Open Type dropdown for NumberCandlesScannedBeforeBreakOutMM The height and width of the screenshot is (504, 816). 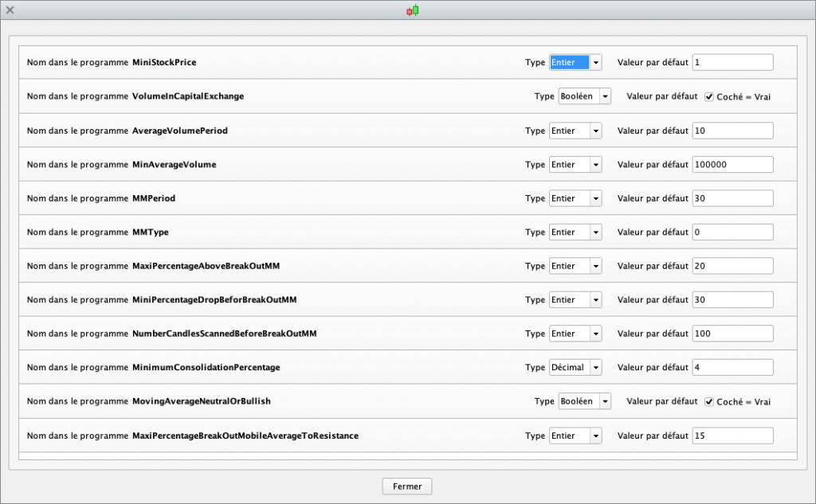click(x=575, y=334)
